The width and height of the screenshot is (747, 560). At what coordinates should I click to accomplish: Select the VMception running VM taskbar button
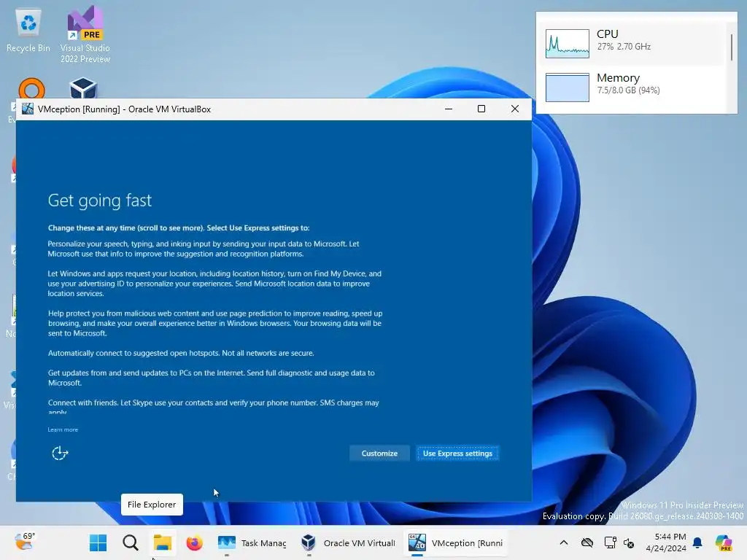(x=456, y=542)
